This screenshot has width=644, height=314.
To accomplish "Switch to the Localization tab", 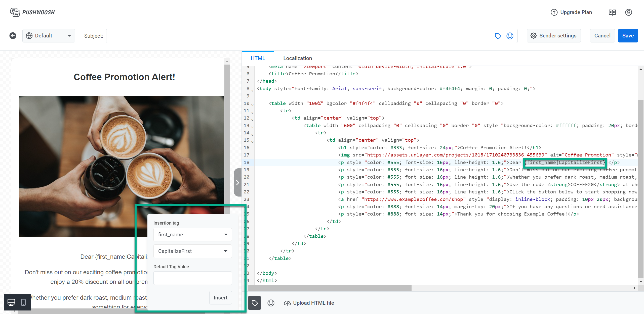I will [297, 58].
